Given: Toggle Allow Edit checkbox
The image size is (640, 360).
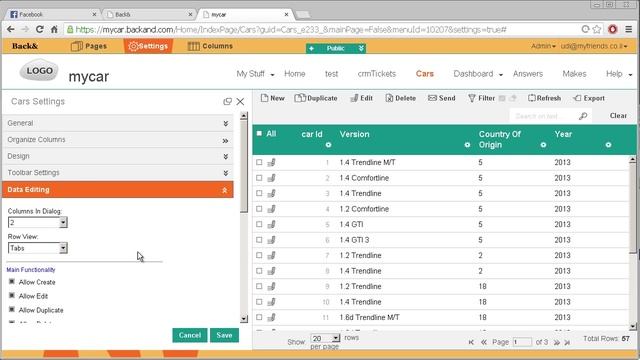Looking at the screenshot, I should 12,296.
